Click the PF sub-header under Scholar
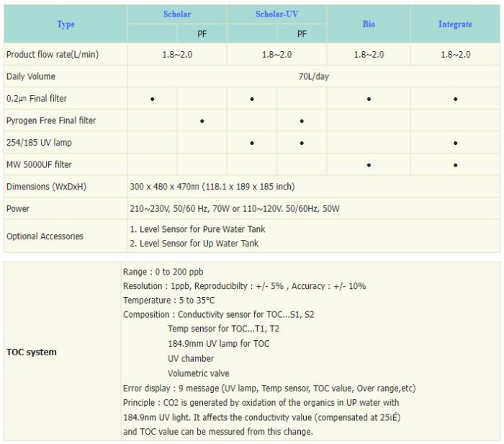The width and height of the screenshot is (504, 444). pos(202,33)
